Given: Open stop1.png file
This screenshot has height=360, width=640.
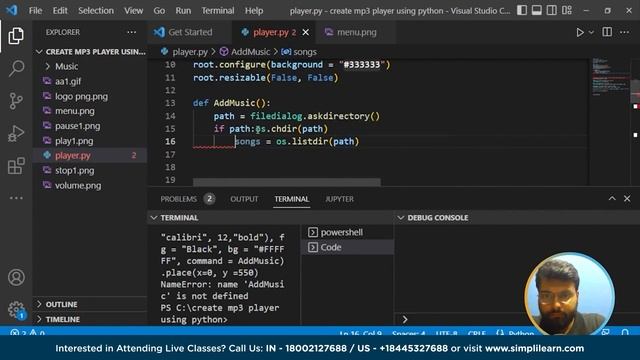Looking at the screenshot, I should tap(90, 170).
